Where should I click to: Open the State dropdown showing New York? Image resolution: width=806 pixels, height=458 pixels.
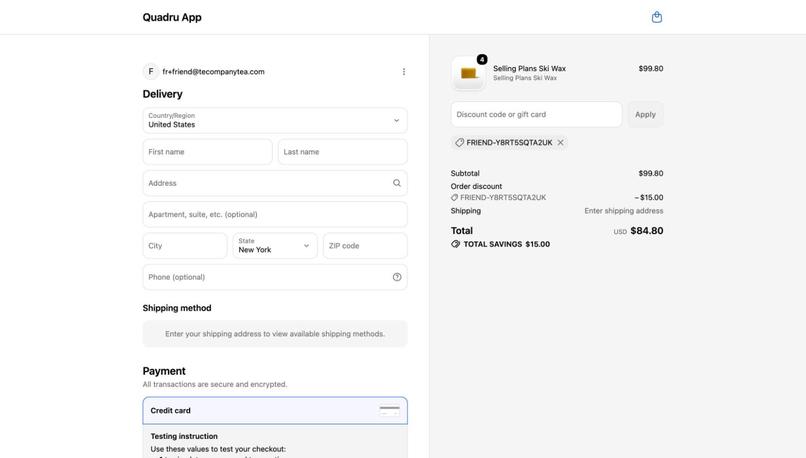pos(275,246)
